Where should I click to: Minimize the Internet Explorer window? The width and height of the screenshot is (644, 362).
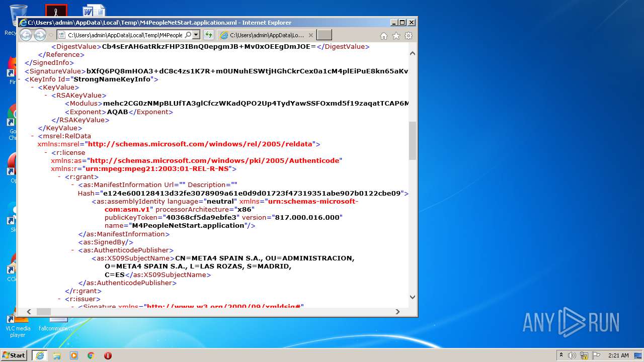coord(393,23)
